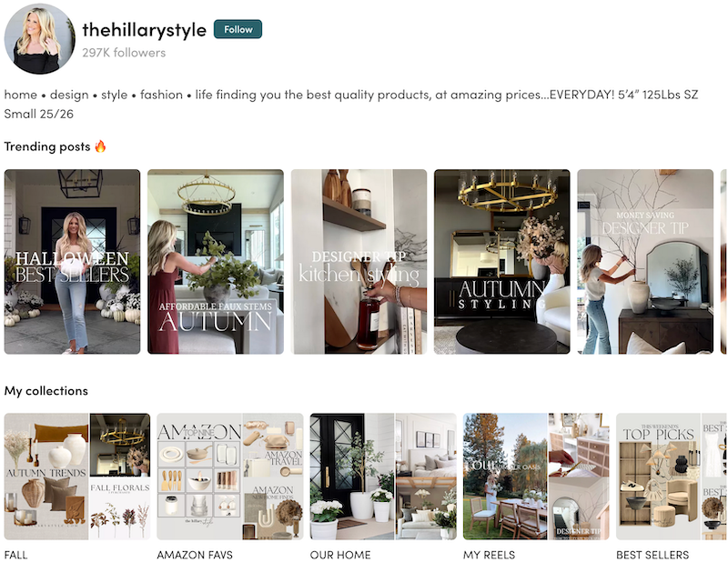The width and height of the screenshot is (728, 562).
Task: View the Designer Tip kitchen styling post
Action: click(x=359, y=262)
